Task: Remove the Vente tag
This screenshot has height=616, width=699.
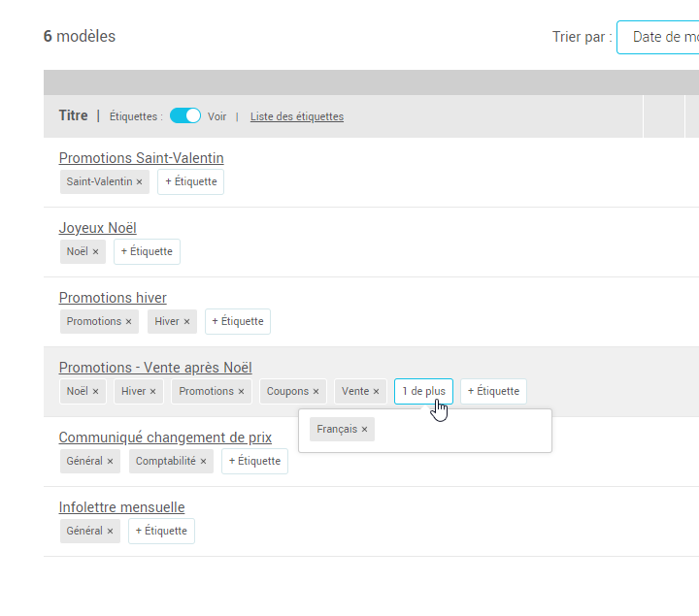Action: click(376, 391)
